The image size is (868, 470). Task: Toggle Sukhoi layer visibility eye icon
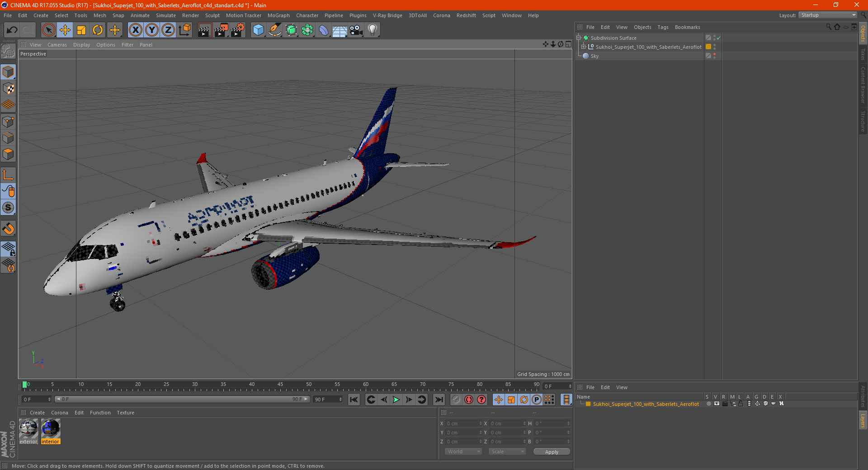[717, 404]
